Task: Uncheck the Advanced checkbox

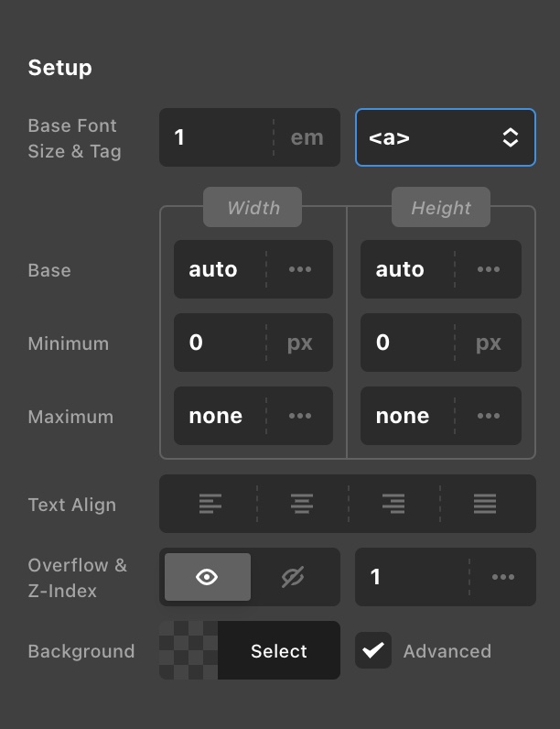Action: coord(373,650)
